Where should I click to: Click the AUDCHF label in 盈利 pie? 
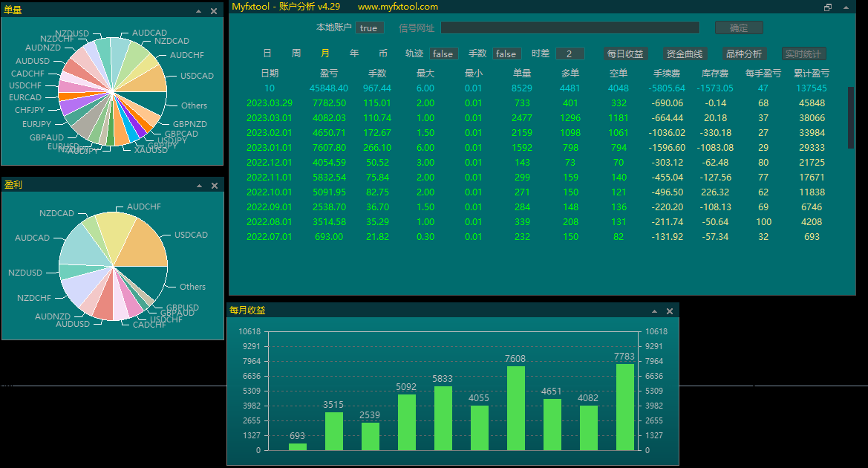[x=144, y=207]
